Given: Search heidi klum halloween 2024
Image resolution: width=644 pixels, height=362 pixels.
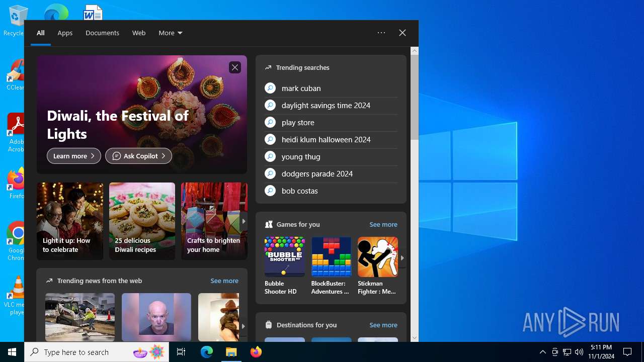Looking at the screenshot, I should point(331,139).
